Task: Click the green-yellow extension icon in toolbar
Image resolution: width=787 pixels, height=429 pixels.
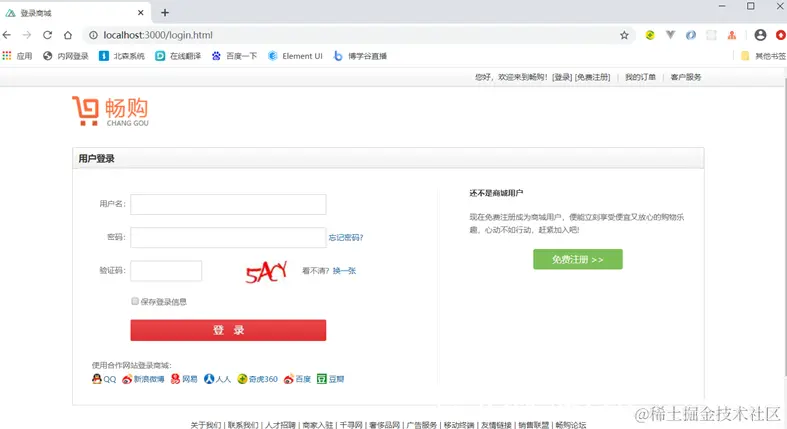Action: pos(650,35)
